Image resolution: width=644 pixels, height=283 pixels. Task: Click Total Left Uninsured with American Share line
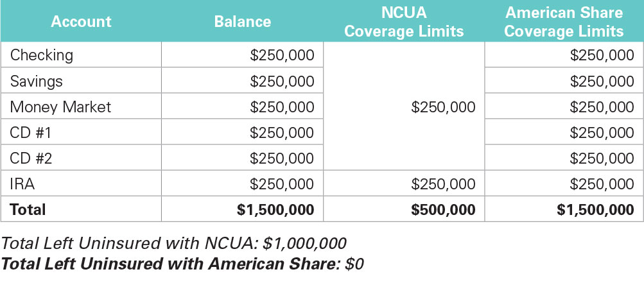tap(182, 264)
